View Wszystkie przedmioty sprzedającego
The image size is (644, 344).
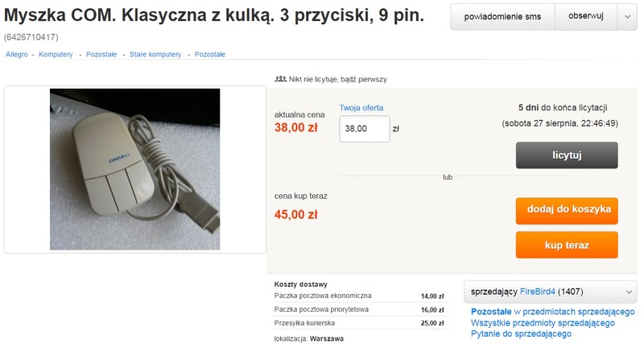[x=543, y=323]
